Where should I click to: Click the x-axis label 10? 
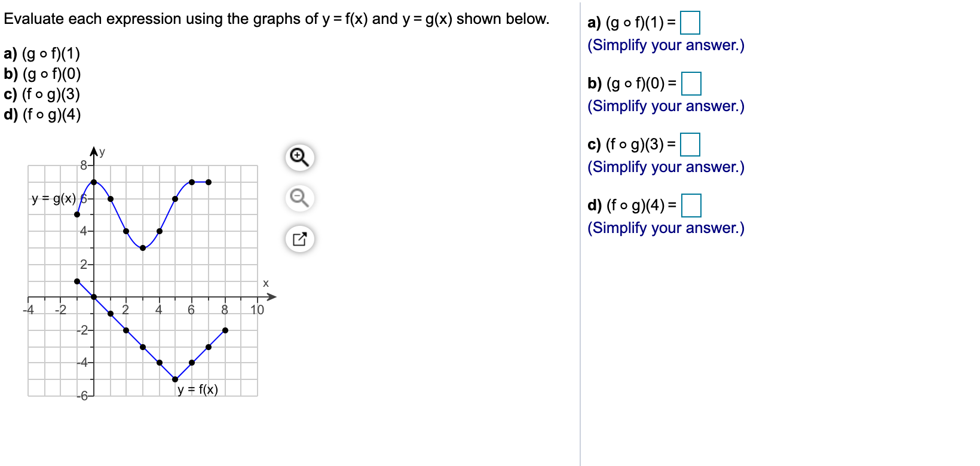point(258,309)
